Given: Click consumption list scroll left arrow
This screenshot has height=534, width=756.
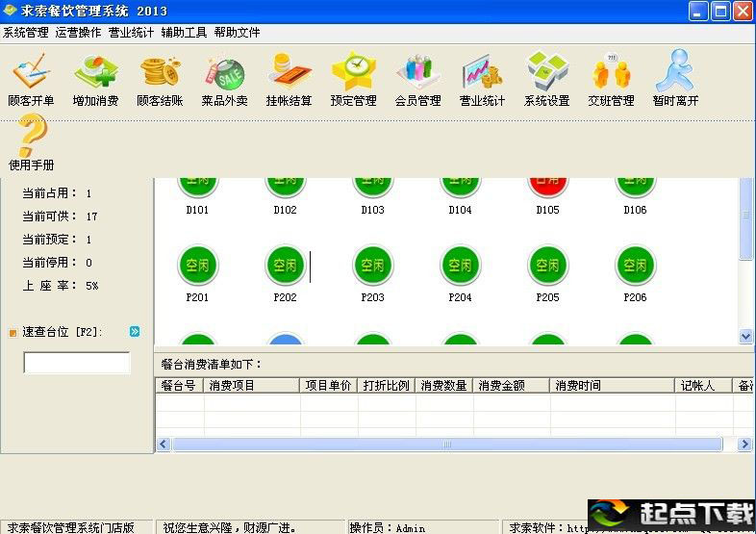Looking at the screenshot, I should (x=163, y=444).
